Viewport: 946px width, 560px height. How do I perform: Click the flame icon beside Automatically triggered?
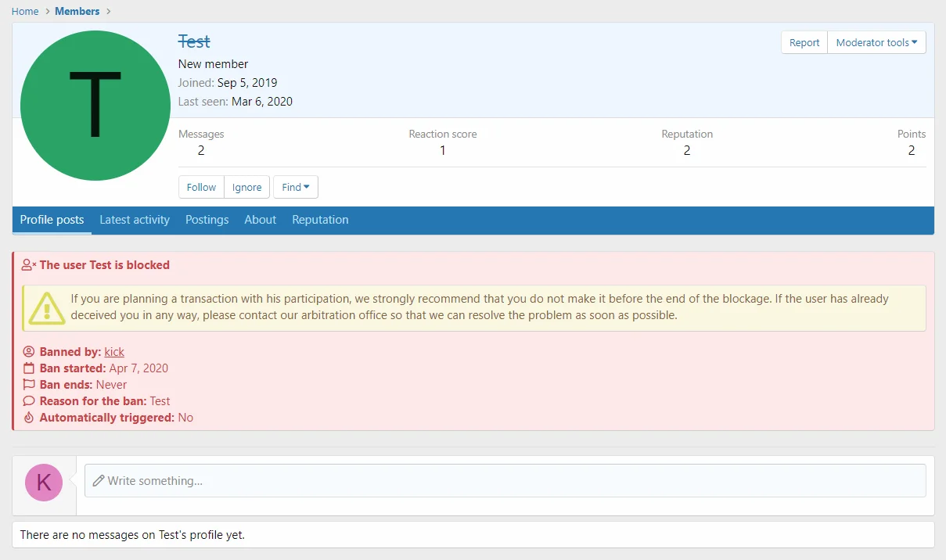(29, 418)
